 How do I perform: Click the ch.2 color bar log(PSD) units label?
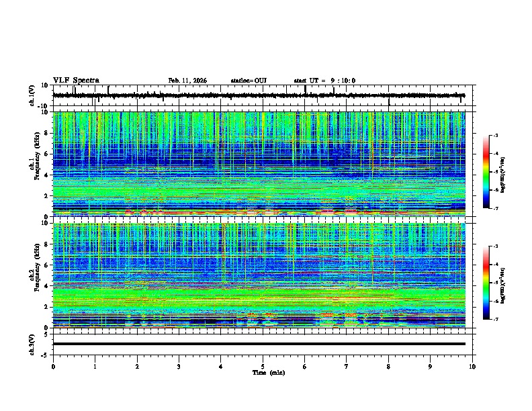pyautogui.click(x=503, y=285)
